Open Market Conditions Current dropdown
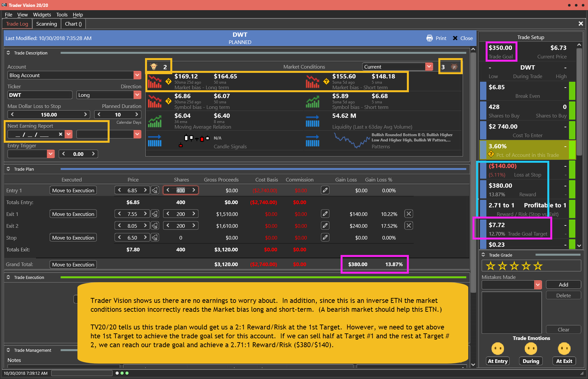 pos(429,67)
